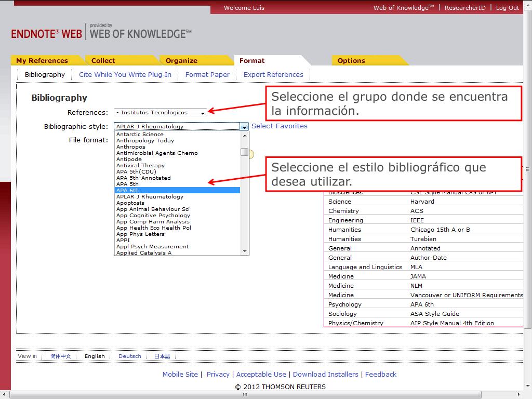
Task: Open the Mobile Site link
Action: [x=180, y=374]
